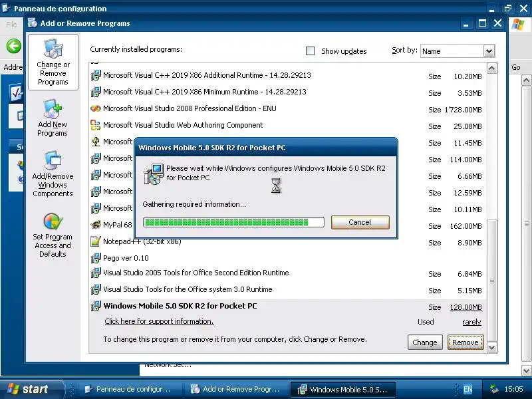The image size is (532, 399).
Task: Click Visual Studio Web Authoring Component icon
Action: 96,125
